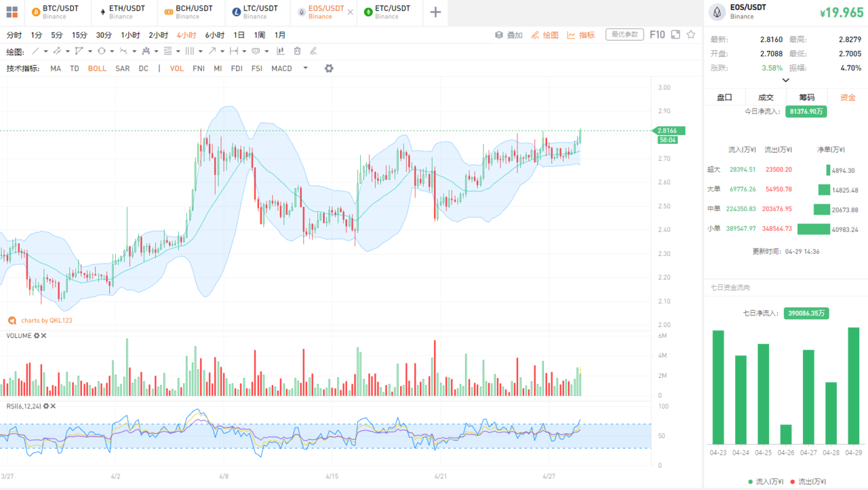
Task: Click the 04-26 inflow bar
Action: click(785, 434)
